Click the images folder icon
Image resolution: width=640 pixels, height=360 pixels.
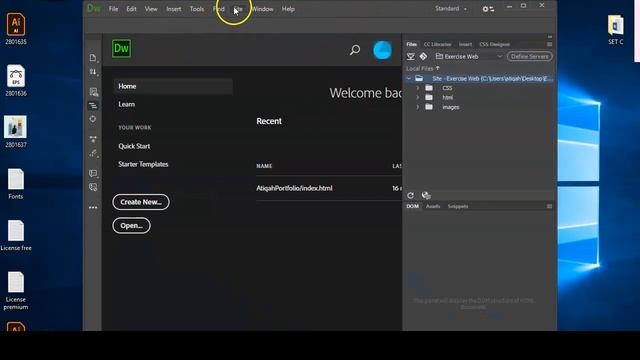pos(429,107)
